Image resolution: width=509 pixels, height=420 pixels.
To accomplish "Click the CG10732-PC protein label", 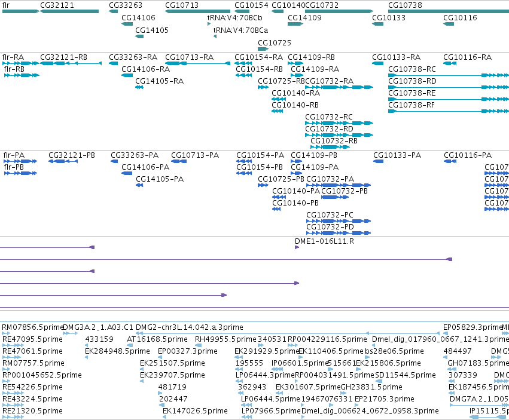I will pyautogui.click(x=330, y=214).
